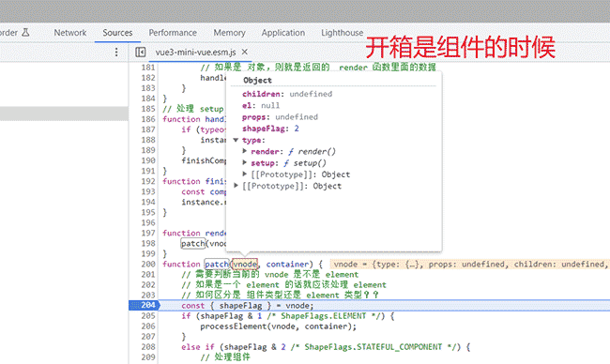
Task: Click the highlighted vnode parameter
Action: click(245, 264)
